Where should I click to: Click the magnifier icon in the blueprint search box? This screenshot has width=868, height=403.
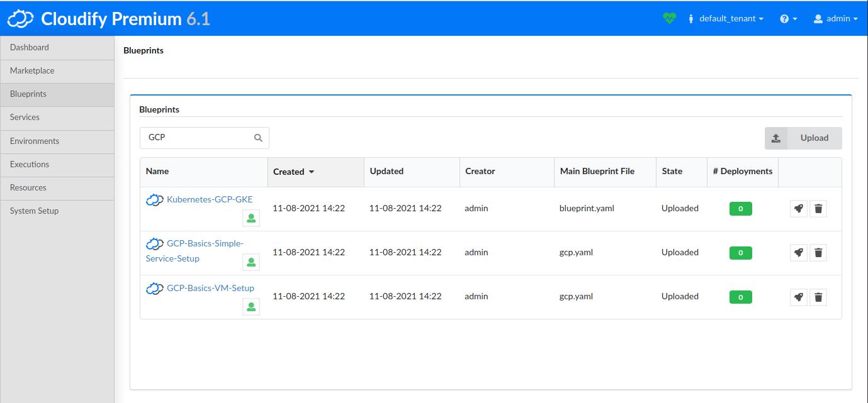[257, 137]
